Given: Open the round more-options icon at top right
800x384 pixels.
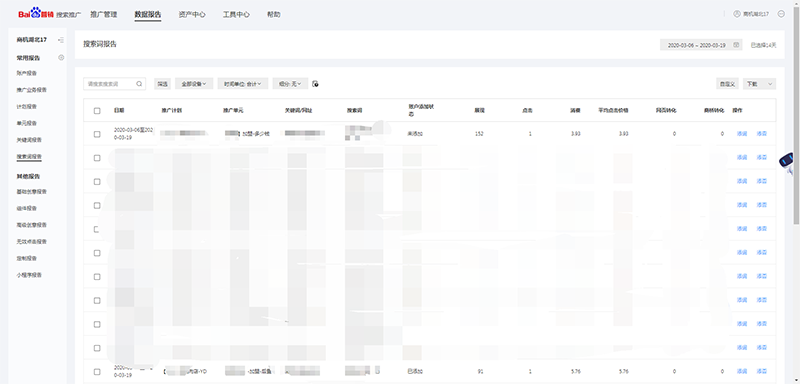Looking at the screenshot, I should click(x=781, y=14).
